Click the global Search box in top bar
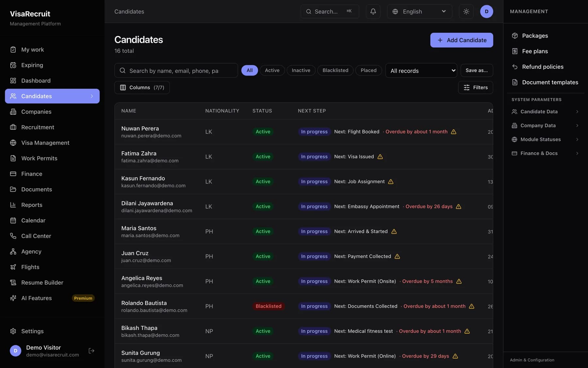588x368 pixels. coord(330,11)
